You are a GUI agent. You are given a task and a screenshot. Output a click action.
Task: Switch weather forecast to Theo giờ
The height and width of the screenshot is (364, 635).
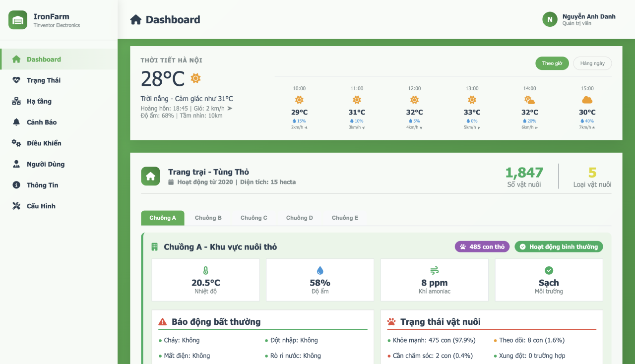coord(552,63)
